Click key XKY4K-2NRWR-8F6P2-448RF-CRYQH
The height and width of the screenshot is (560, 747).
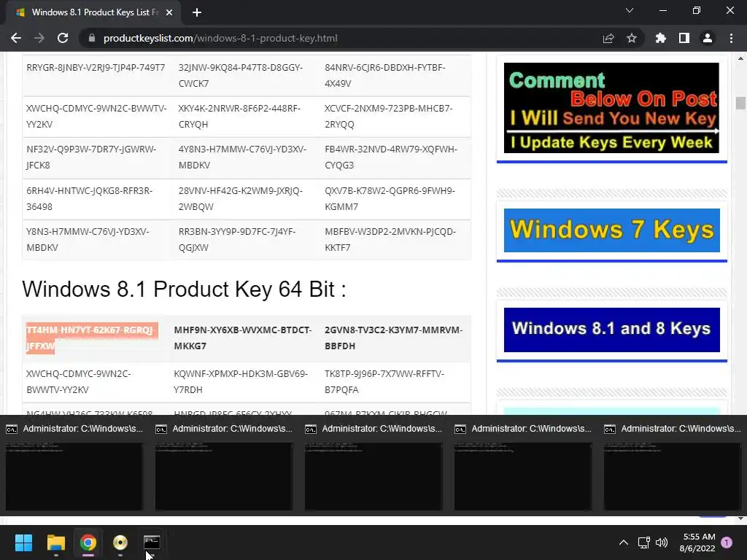coord(239,116)
